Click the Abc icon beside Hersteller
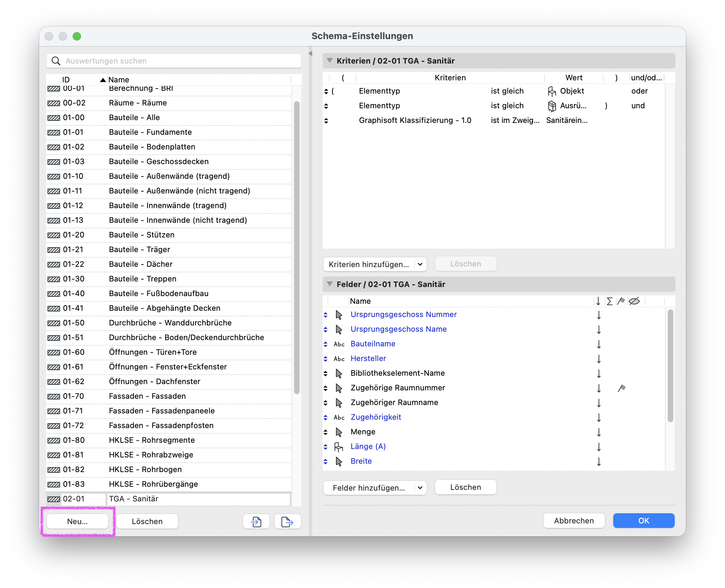The width and height of the screenshot is (725, 588). (339, 359)
